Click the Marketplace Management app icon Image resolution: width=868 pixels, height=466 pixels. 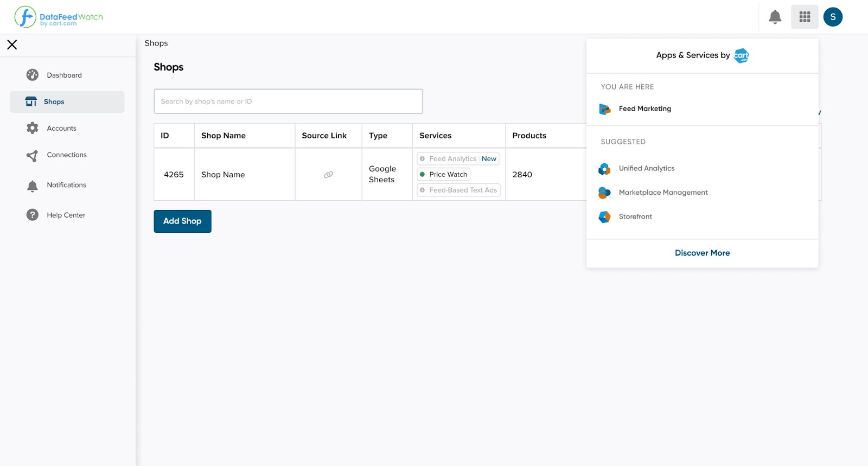click(x=604, y=193)
